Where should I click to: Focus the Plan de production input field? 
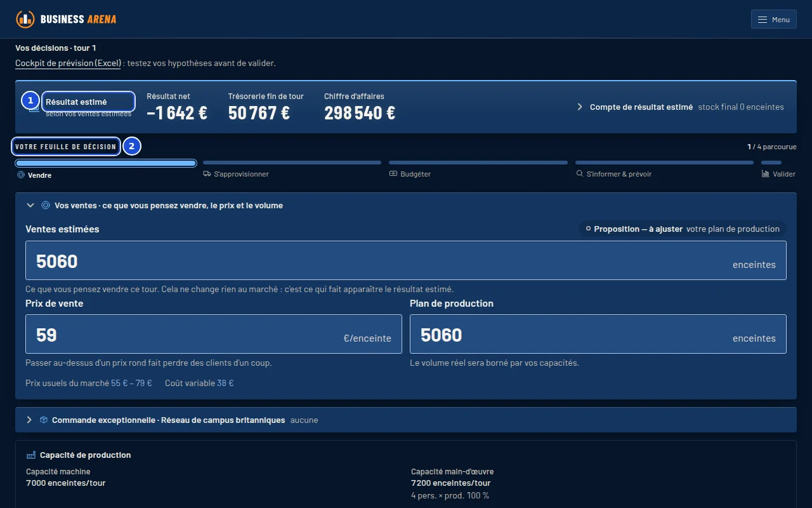[x=598, y=334]
